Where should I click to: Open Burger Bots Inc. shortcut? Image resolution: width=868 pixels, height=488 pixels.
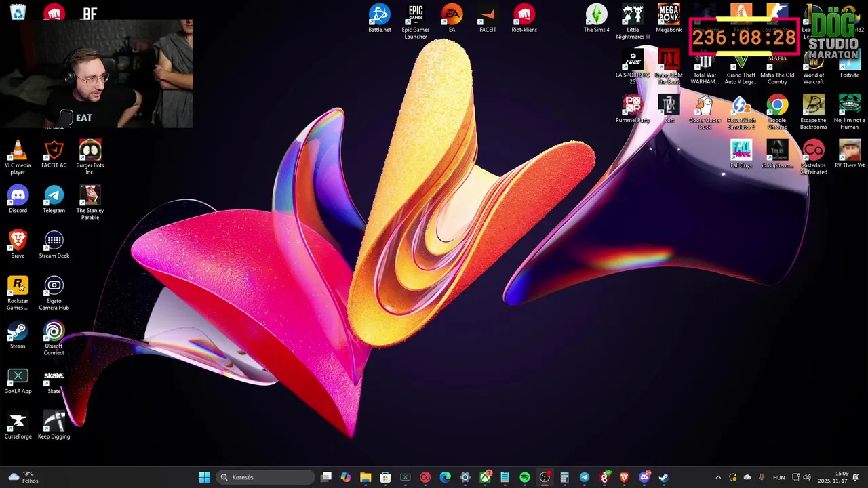pos(90,158)
